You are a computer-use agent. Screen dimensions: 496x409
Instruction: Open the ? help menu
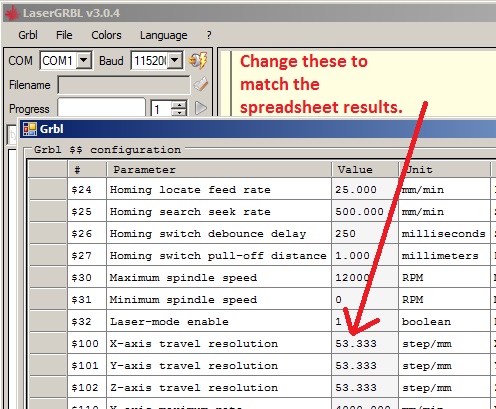pyautogui.click(x=209, y=35)
